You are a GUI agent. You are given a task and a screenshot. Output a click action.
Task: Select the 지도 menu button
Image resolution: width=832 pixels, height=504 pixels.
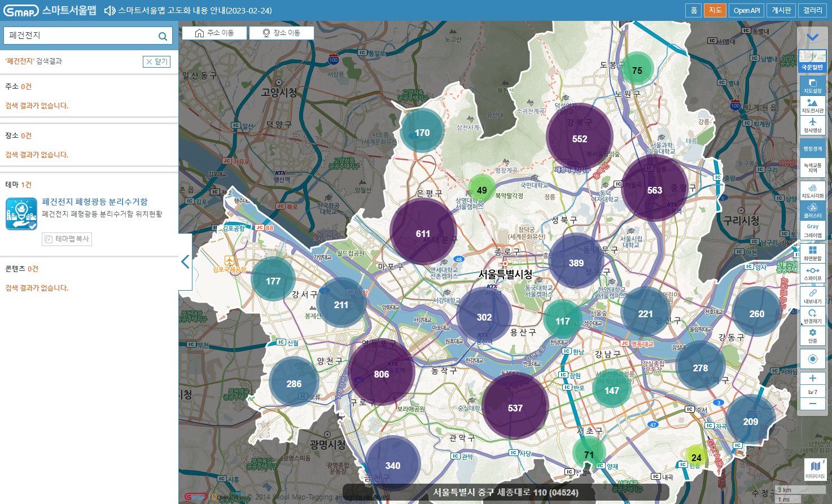click(715, 10)
